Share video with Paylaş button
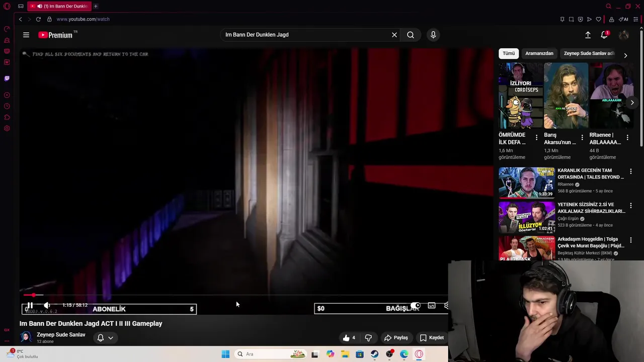The width and height of the screenshot is (644, 362). pos(396,338)
